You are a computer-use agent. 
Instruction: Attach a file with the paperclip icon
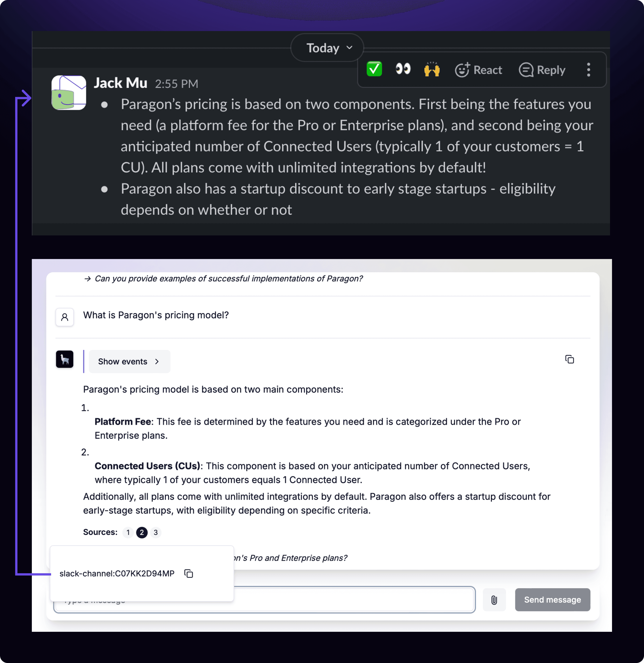click(x=494, y=600)
